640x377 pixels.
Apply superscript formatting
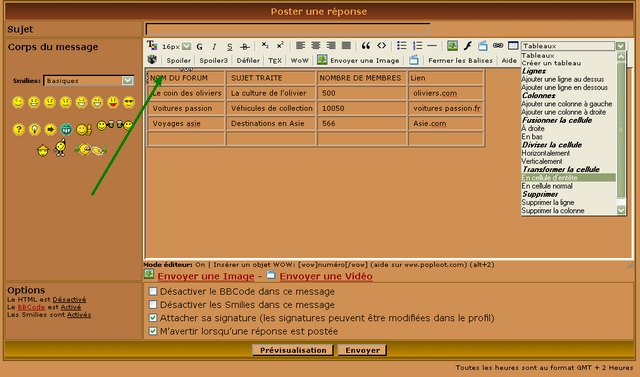coord(280,46)
